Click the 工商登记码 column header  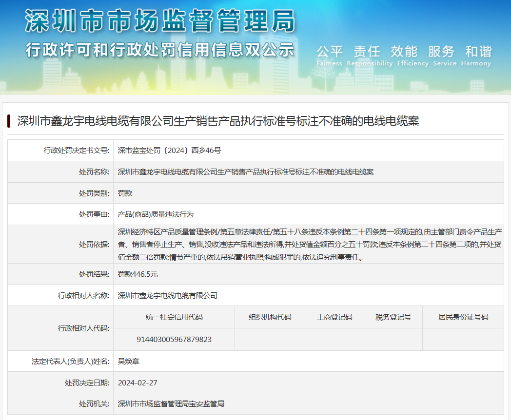pyautogui.click(x=334, y=317)
